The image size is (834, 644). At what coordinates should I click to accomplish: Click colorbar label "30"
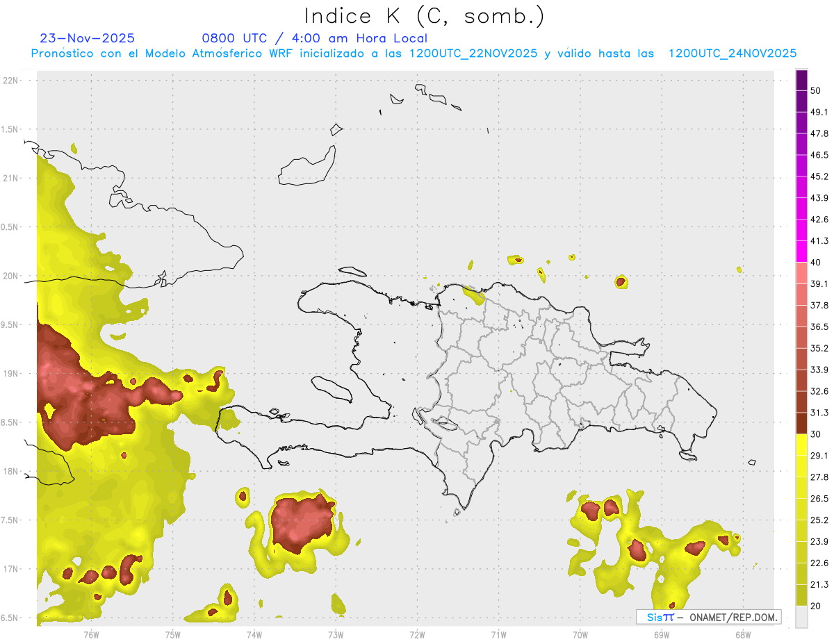[x=816, y=434]
